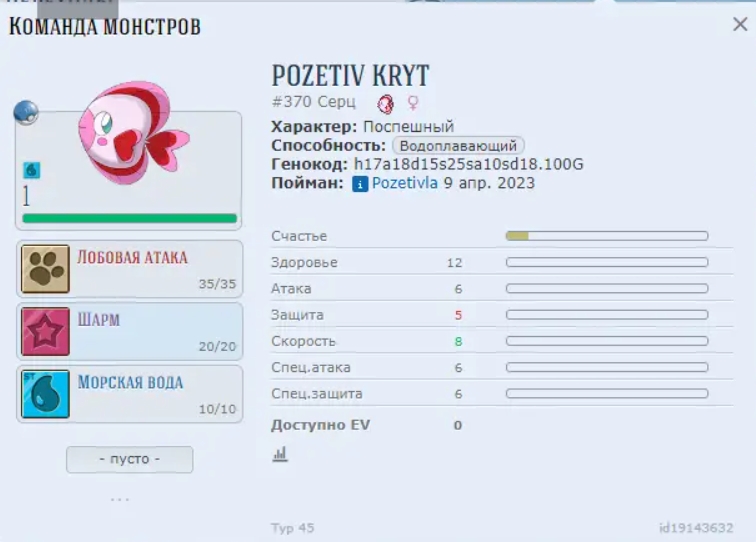Click the Команда монстров title
The height and width of the screenshot is (542, 756).
[105, 26]
